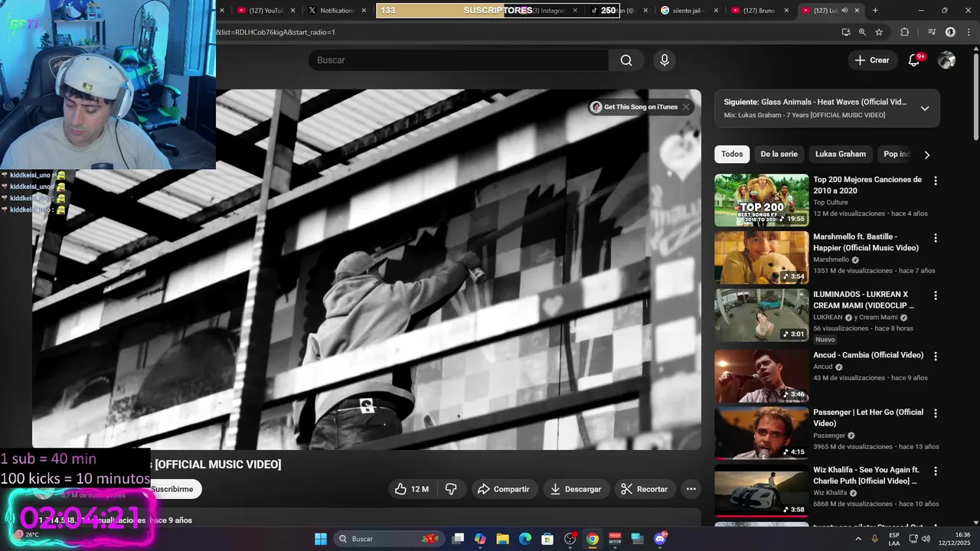
Task: Open Copilot from the taskbar
Action: click(480, 539)
